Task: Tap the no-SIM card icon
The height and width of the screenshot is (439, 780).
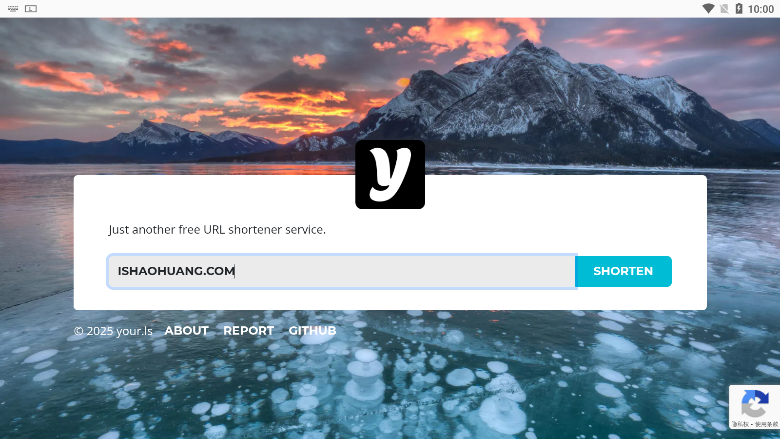Action: [x=724, y=8]
